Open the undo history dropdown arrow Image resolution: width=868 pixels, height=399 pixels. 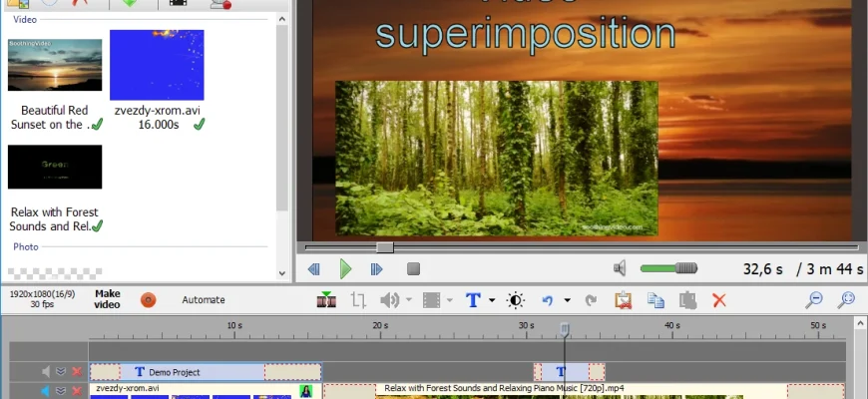point(567,300)
